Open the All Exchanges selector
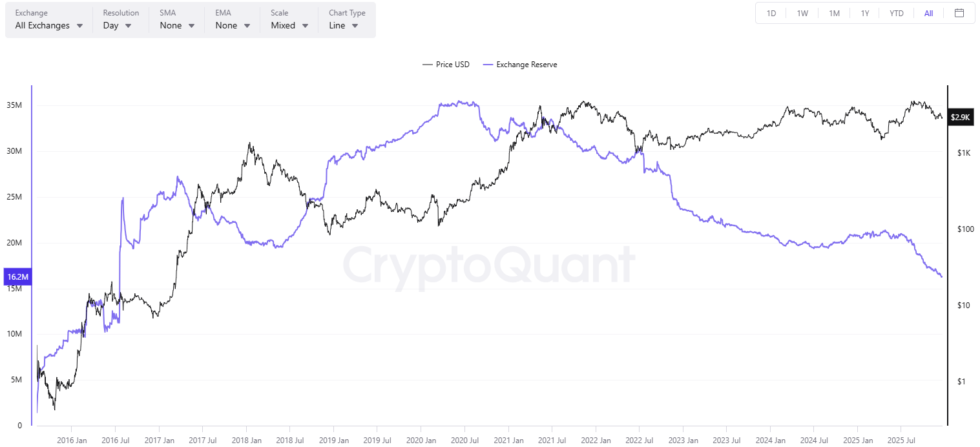The width and height of the screenshot is (980, 447). pyautogui.click(x=42, y=25)
